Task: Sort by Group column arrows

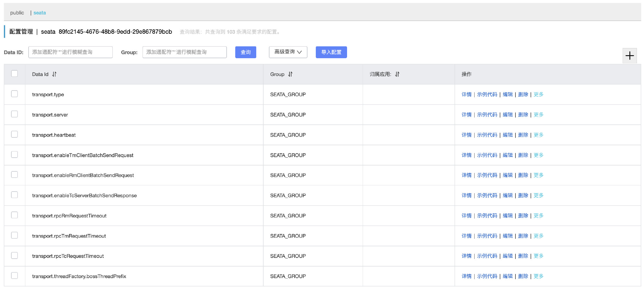Action: coord(290,74)
